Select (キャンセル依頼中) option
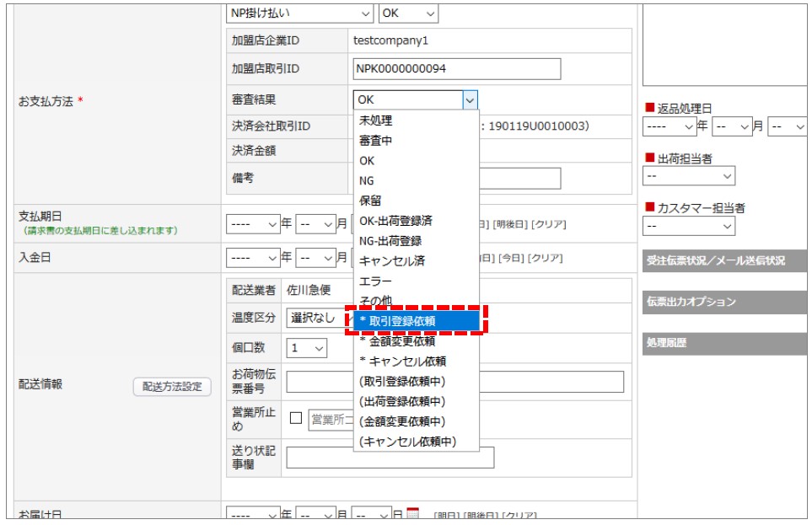Screen dimensions: 812x525 [x=416, y=442]
